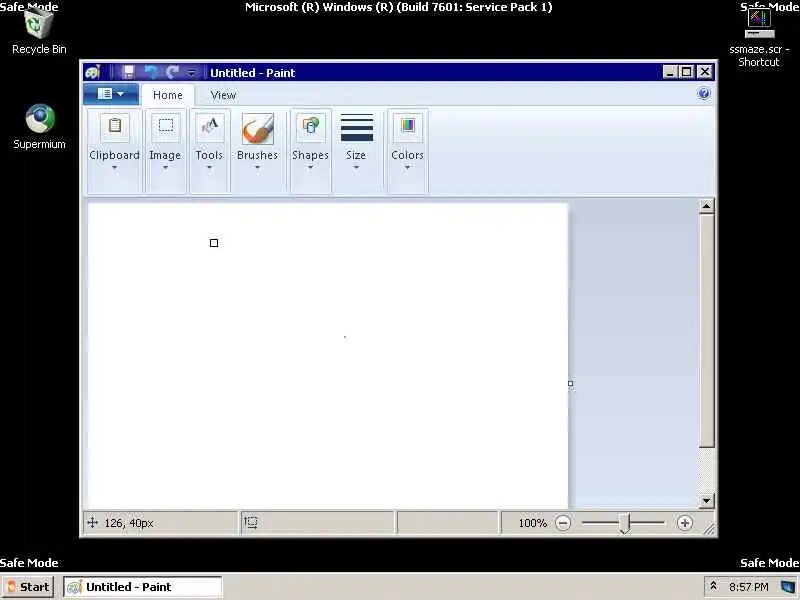
Task: Select the ssmaze.scr Shortcut desktop icon
Action: (x=759, y=37)
